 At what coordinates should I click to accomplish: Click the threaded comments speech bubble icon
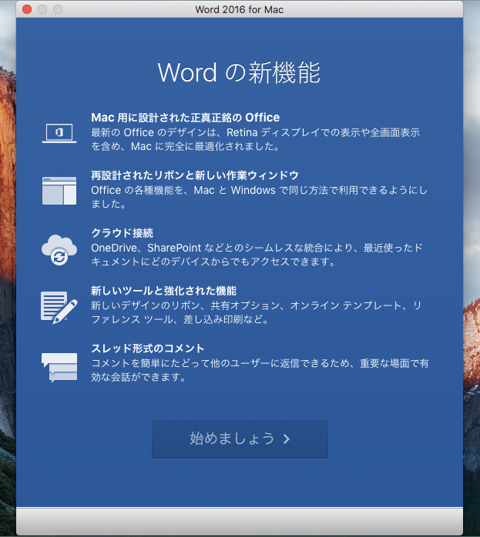[x=59, y=367]
